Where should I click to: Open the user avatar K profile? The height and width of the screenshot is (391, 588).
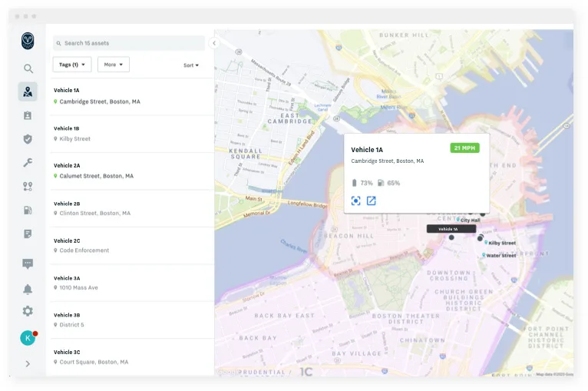point(28,338)
